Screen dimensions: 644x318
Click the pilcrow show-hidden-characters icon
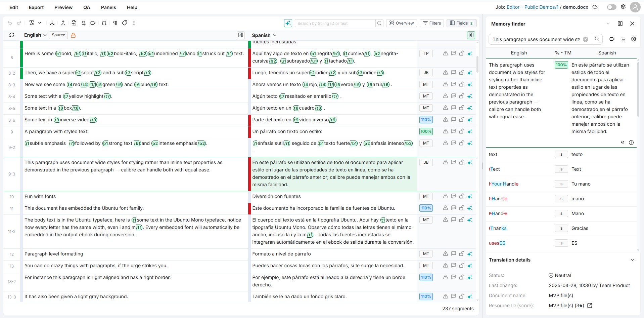115,23
